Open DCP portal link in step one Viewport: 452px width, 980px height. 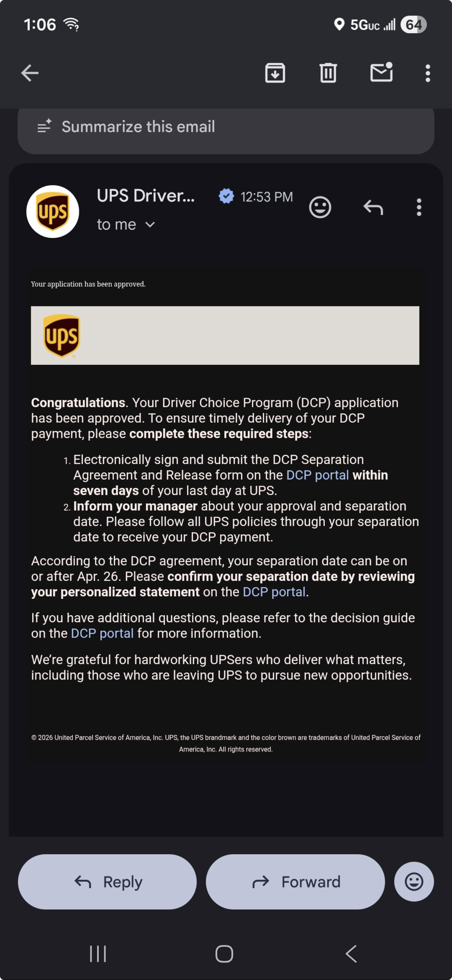pos(317,475)
